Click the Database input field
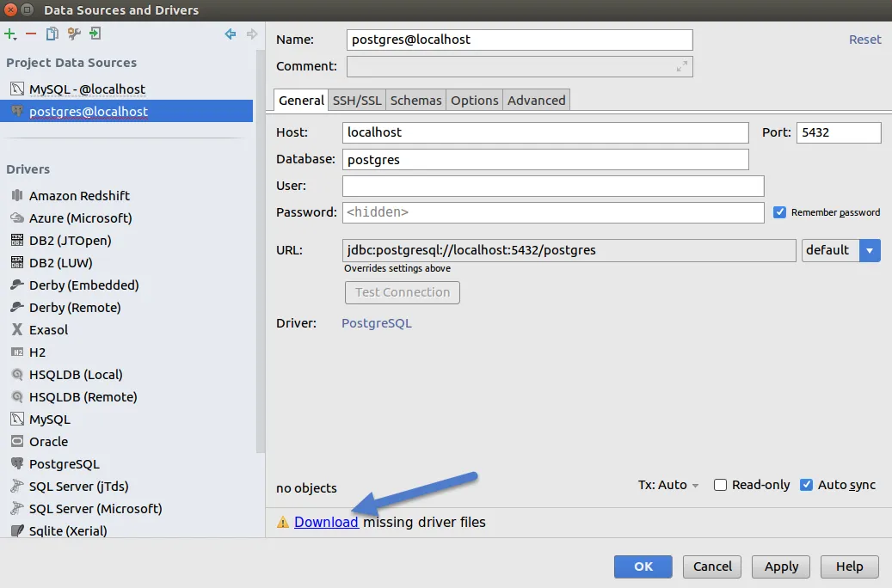 pyautogui.click(x=545, y=159)
